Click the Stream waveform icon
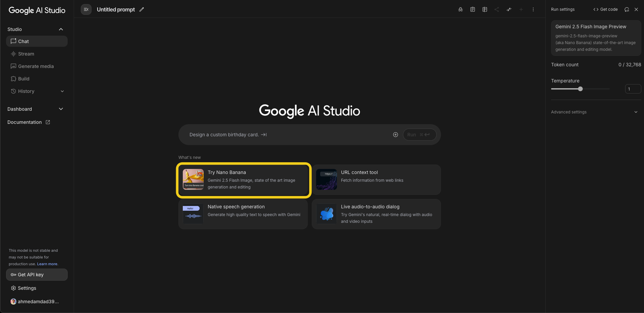644x313 pixels. (13, 54)
